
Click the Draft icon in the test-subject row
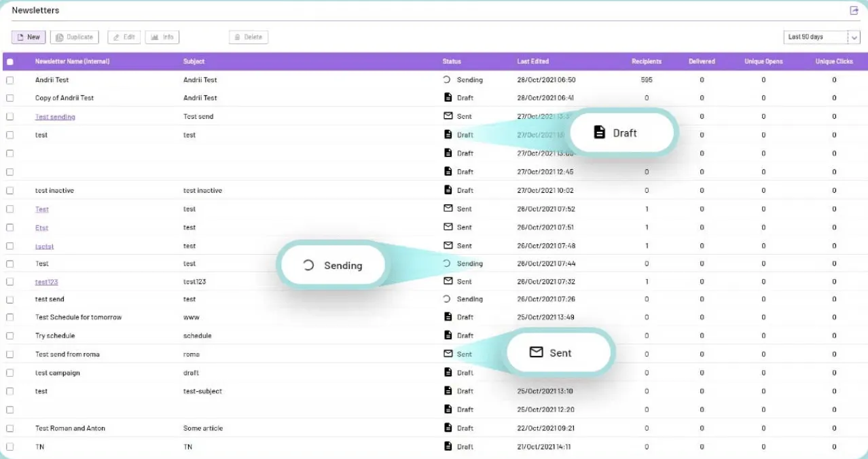tap(448, 390)
